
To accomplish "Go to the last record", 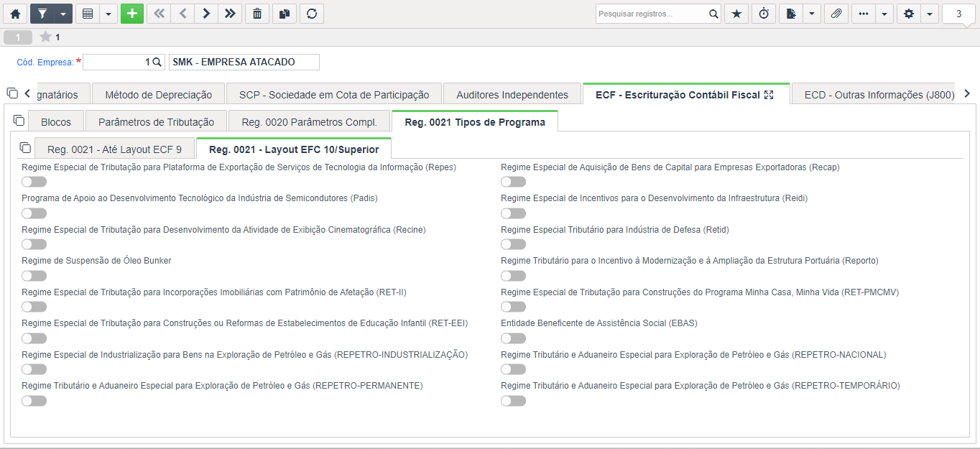I will 229,14.
